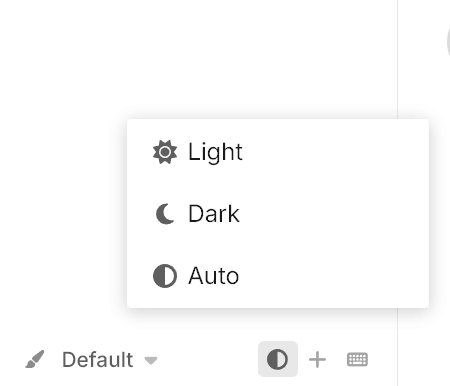Click the half-circle icon beside Auto
Screen dimensions: 450x386
point(165,276)
